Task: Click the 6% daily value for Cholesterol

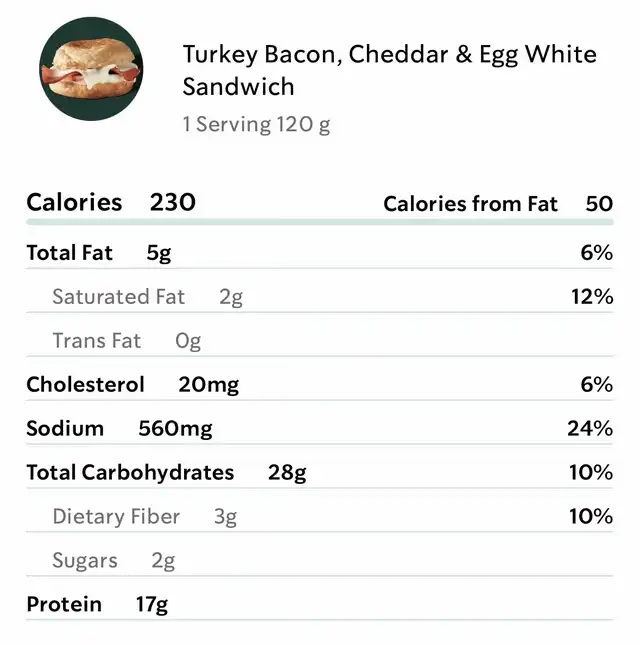Action: (x=596, y=385)
